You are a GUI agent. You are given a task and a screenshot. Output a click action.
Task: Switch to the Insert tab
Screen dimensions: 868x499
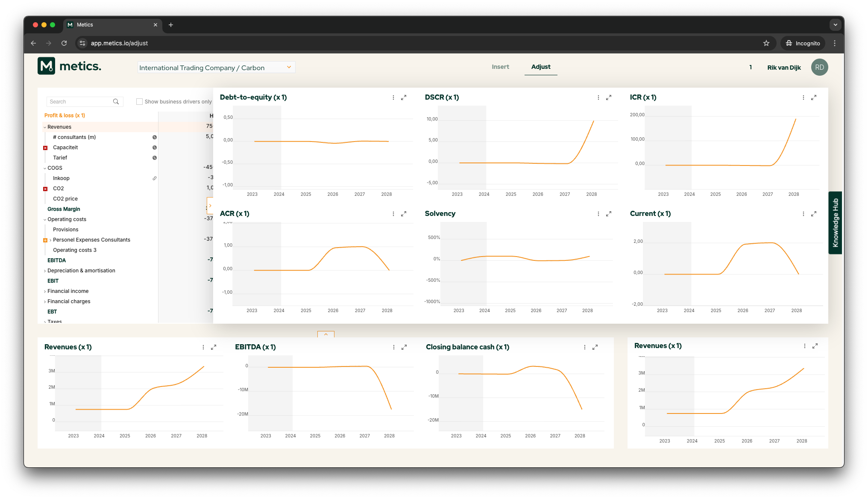point(500,67)
